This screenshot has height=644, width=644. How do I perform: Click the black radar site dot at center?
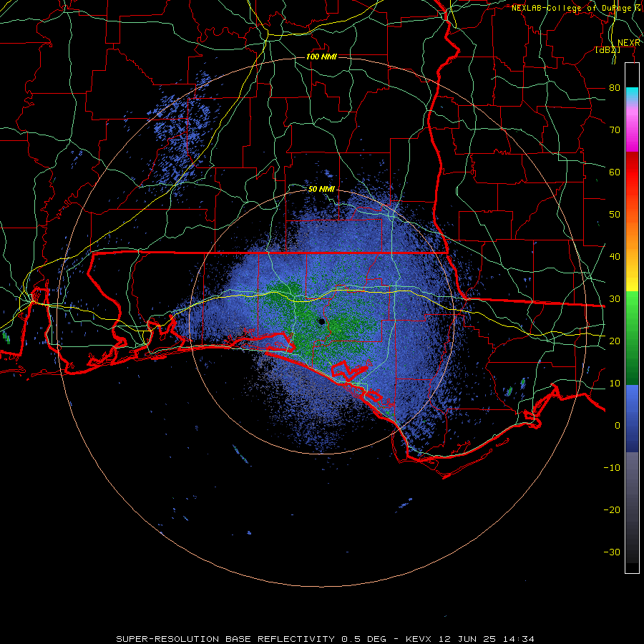(321, 321)
